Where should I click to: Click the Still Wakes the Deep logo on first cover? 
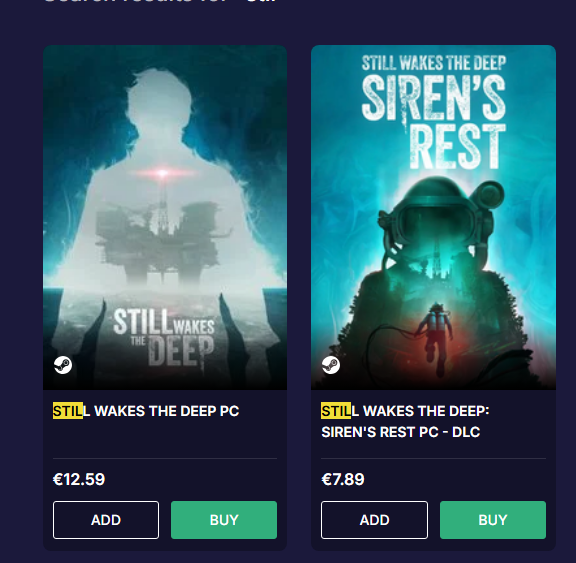coord(164,337)
